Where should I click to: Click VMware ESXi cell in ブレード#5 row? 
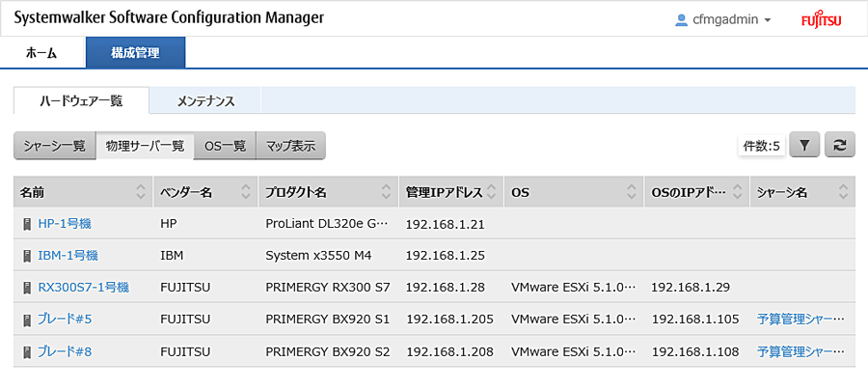(x=574, y=320)
